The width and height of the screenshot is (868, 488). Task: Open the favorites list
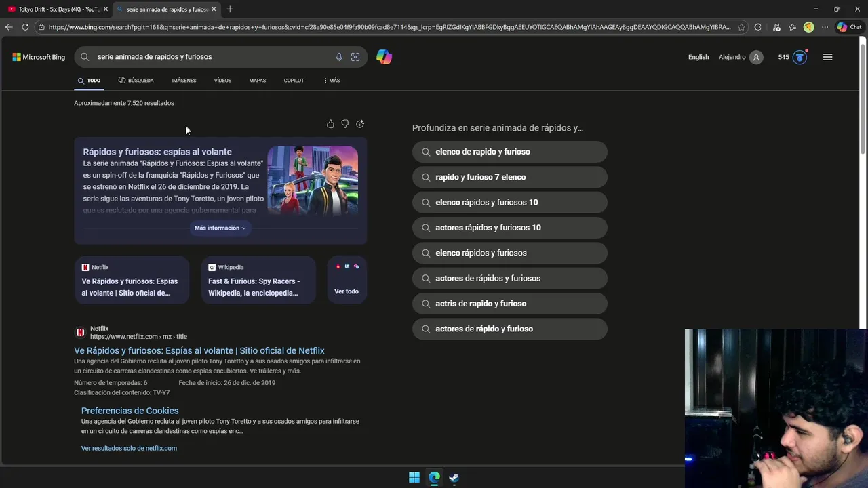coord(792,27)
